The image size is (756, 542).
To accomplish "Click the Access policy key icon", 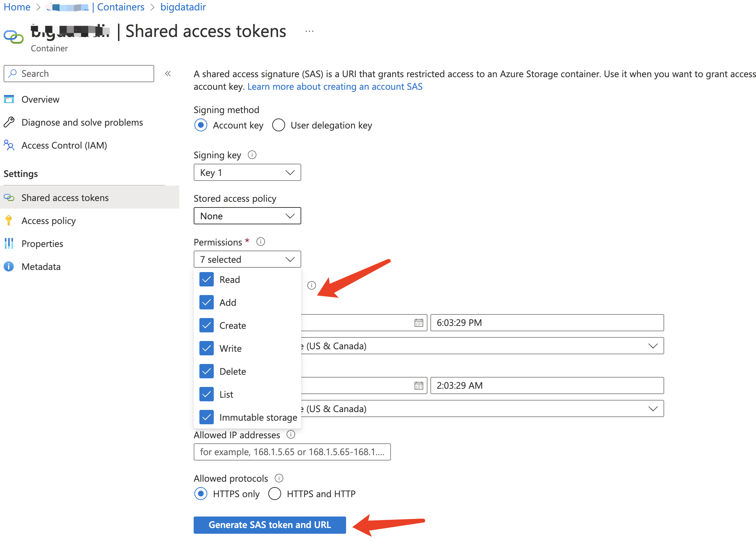I will 9,220.
